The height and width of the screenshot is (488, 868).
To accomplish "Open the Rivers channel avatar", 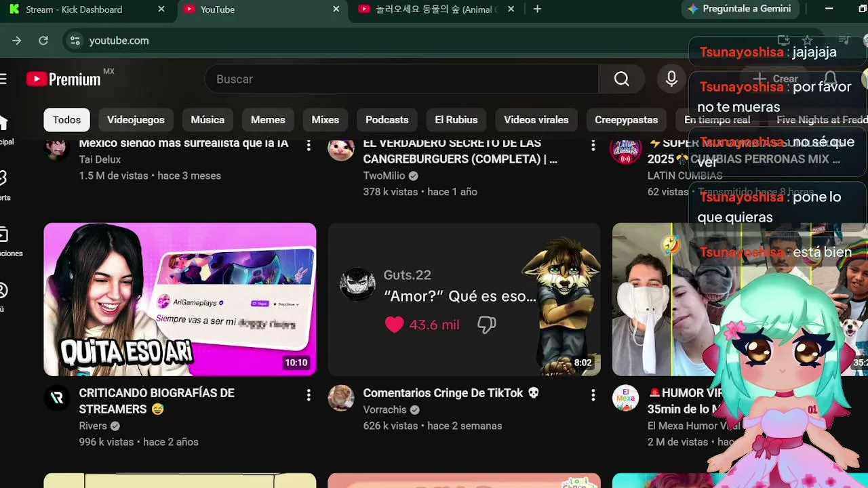I will pyautogui.click(x=57, y=398).
